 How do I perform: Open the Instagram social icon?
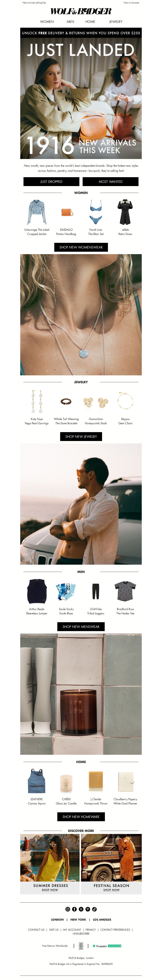point(67,909)
